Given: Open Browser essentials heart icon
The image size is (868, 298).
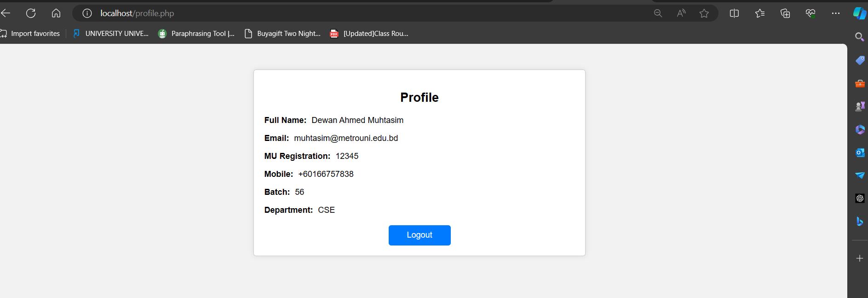Looking at the screenshot, I should click(x=811, y=13).
